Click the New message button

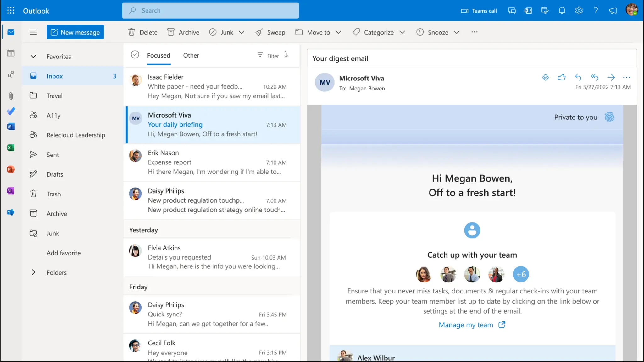(x=75, y=32)
